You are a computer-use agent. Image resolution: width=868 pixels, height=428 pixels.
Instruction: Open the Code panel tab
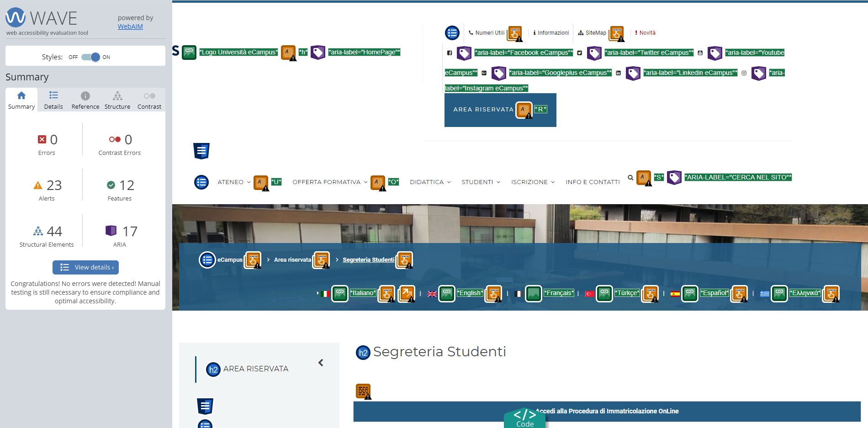tap(525, 418)
